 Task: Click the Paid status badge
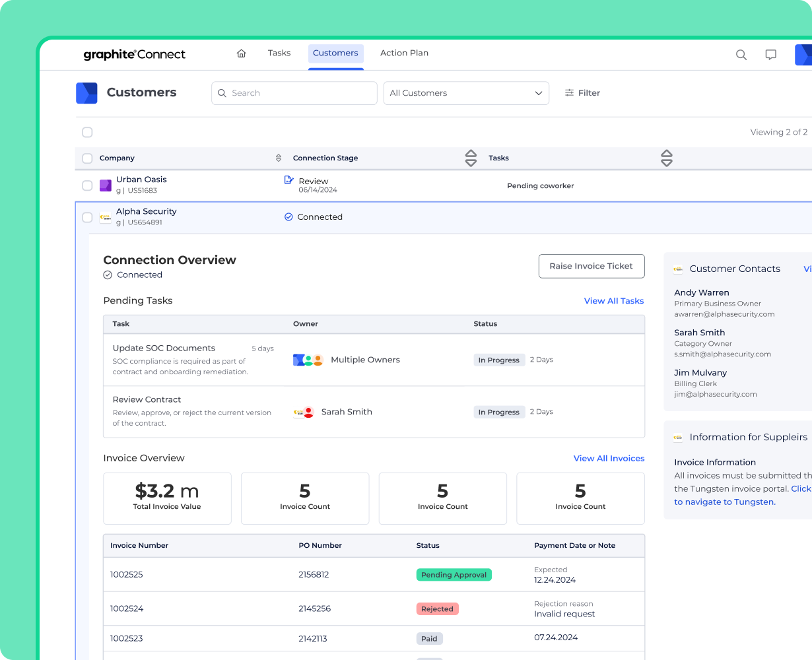(x=429, y=639)
